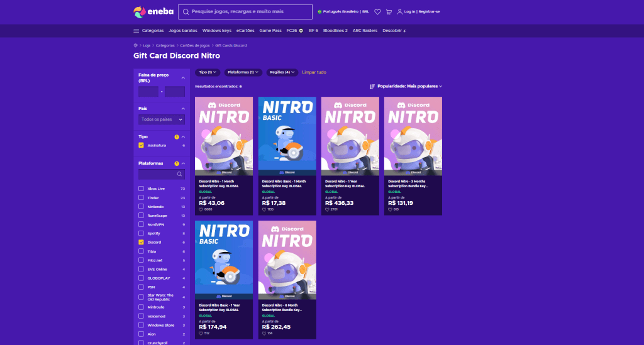Go to Cartões de jogos breadcrumb
The image size is (644, 345).
coord(195,45)
